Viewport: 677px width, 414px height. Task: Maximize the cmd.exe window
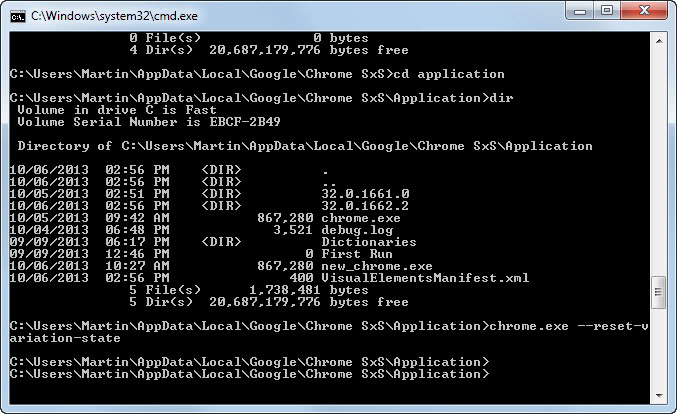tap(607, 10)
